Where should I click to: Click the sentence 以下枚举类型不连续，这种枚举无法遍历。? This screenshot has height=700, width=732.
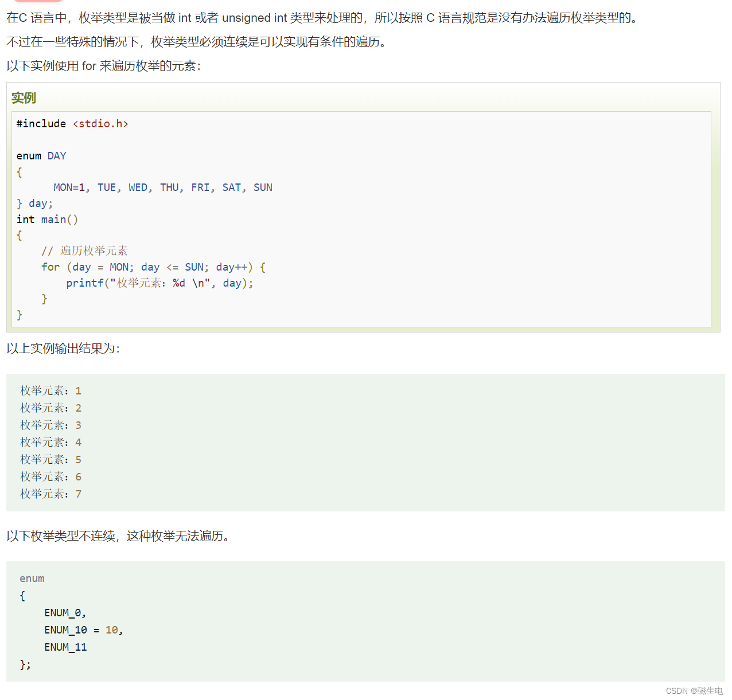point(117,537)
